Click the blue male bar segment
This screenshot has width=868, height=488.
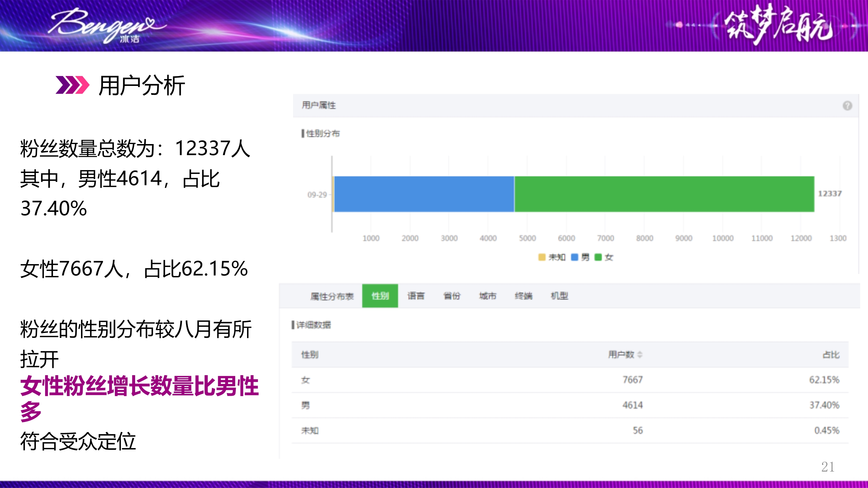424,194
